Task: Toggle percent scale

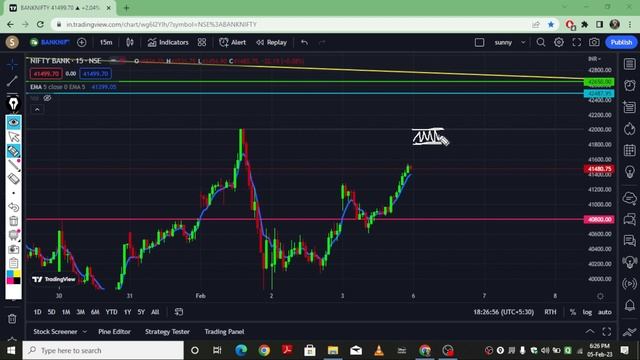Action: tap(573, 312)
